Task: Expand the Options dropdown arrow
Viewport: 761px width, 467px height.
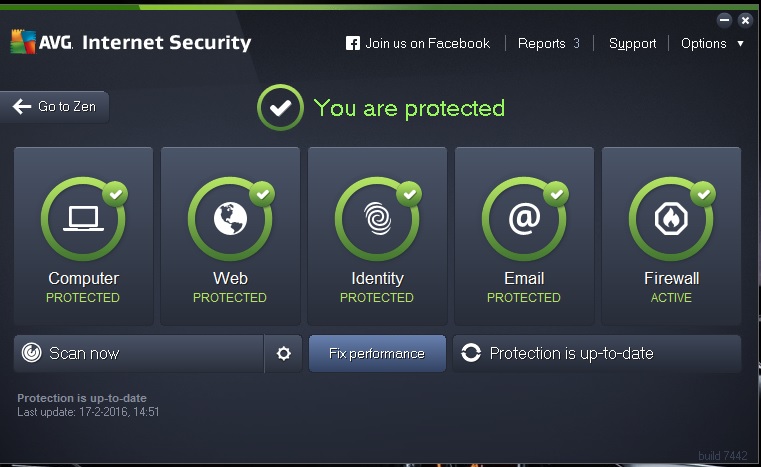Action: [x=741, y=43]
